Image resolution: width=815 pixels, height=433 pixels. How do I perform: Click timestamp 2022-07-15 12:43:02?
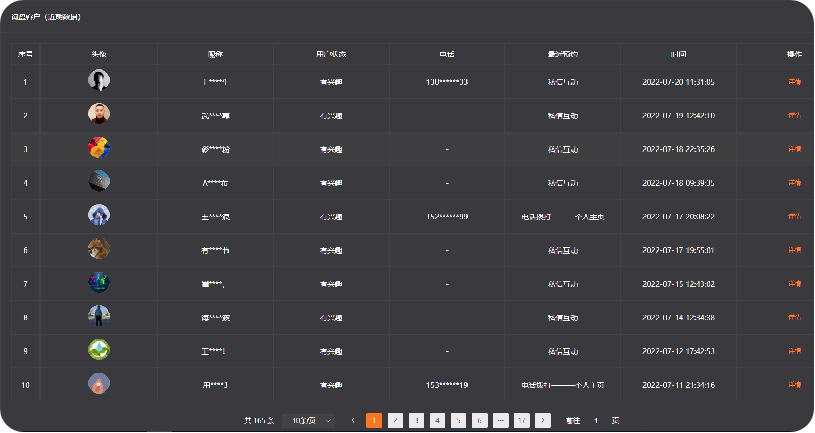(678, 284)
